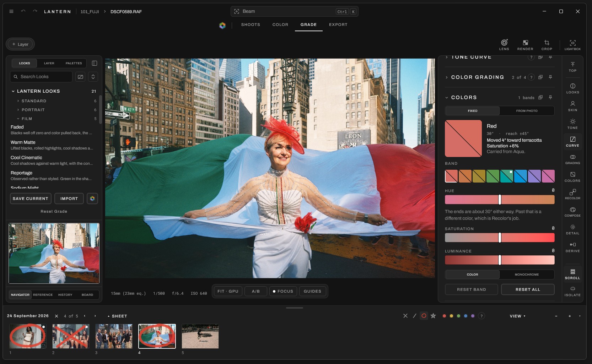Image resolution: width=592 pixels, height=364 pixels.
Task: Open the Recolor section icon
Action: [572, 194]
